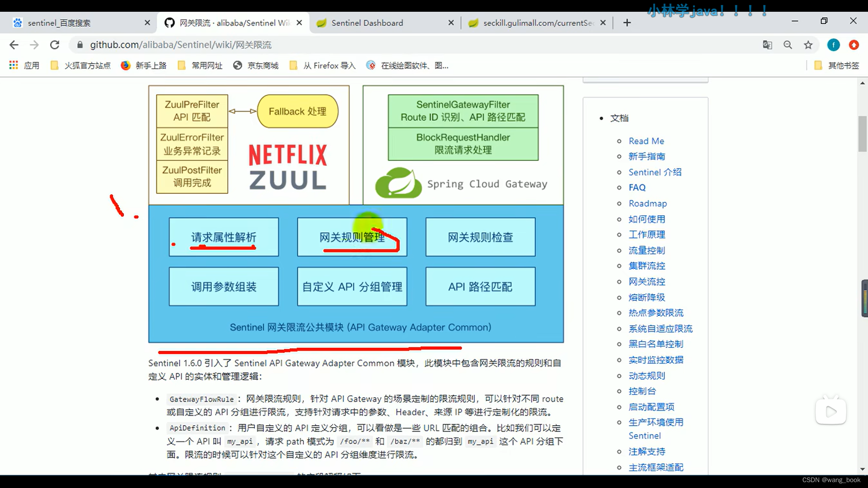The width and height of the screenshot is (868, 488).
Task: Open the FAQ documentation link
Action: coord(637,187)
